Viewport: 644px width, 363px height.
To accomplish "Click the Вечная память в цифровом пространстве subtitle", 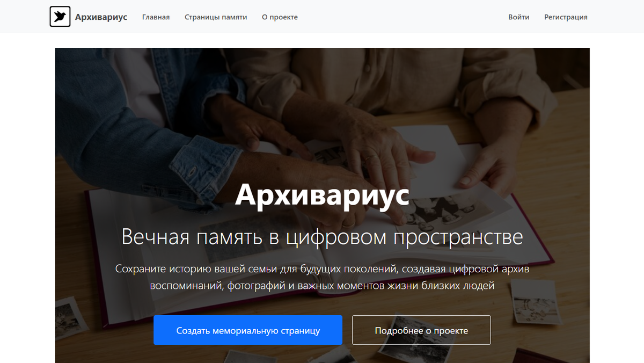I will 322,237.
